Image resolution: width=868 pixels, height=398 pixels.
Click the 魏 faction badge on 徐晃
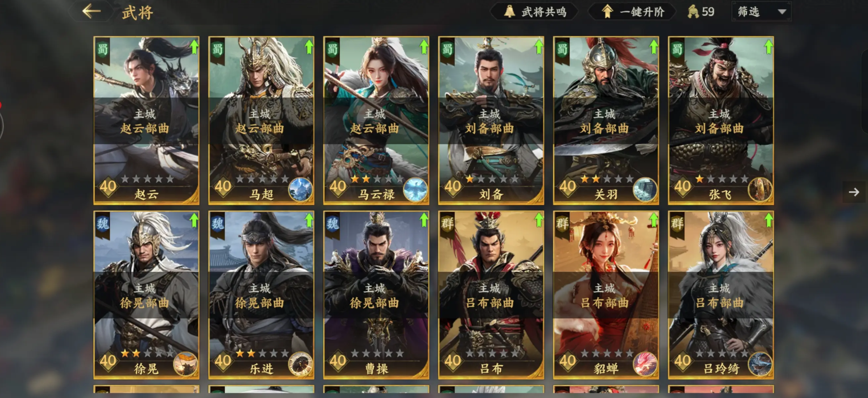point(103,225)
